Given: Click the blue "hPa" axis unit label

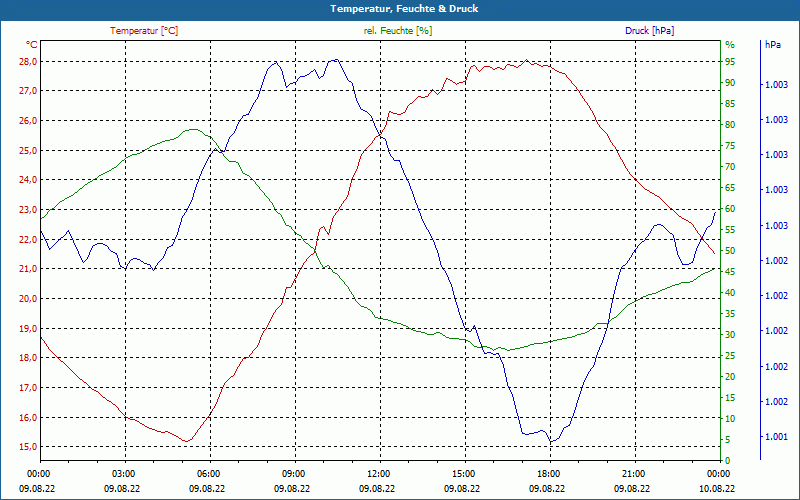Looking at the screenshot, I should coord(772,45).
